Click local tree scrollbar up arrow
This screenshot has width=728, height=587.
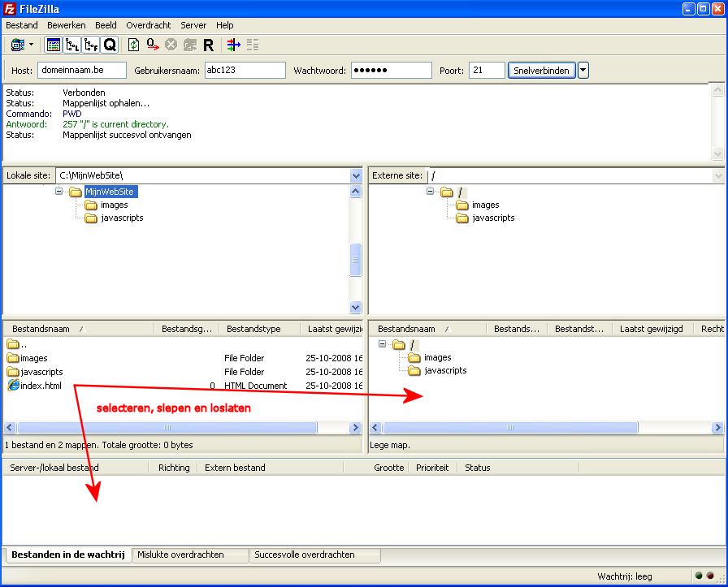356,191
